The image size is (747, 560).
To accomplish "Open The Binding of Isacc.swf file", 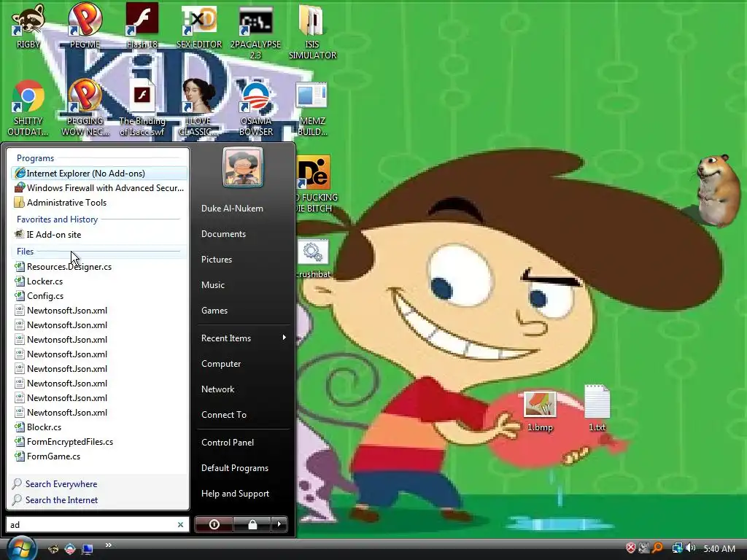I will [142, 108].
